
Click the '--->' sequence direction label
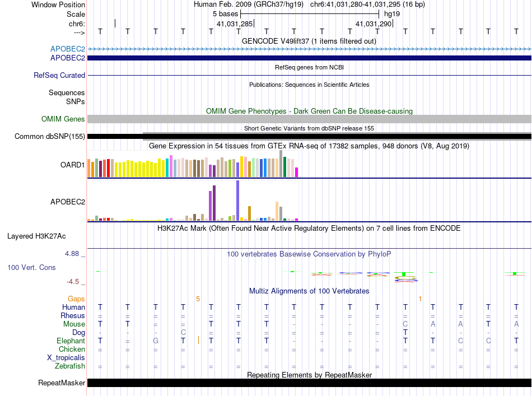pyautogui.click(x=79, y=32)
